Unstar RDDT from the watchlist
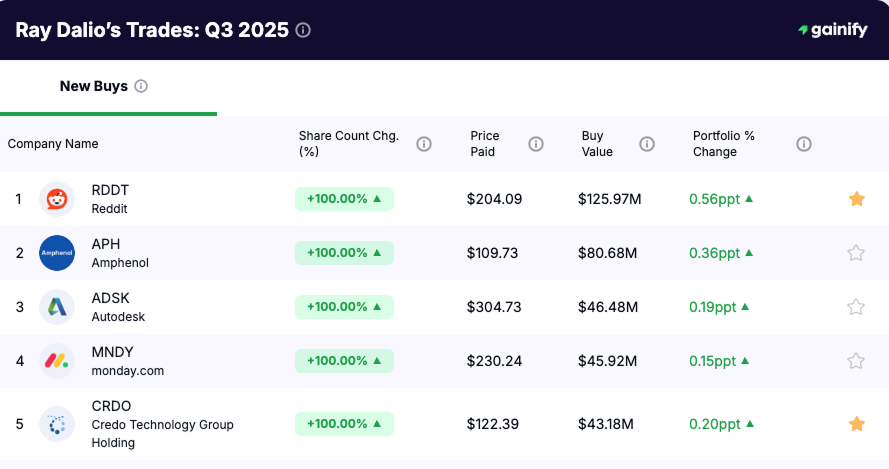The height and width of the screenshot is (469, 889). pyautogui.click(x=857, y=199)
